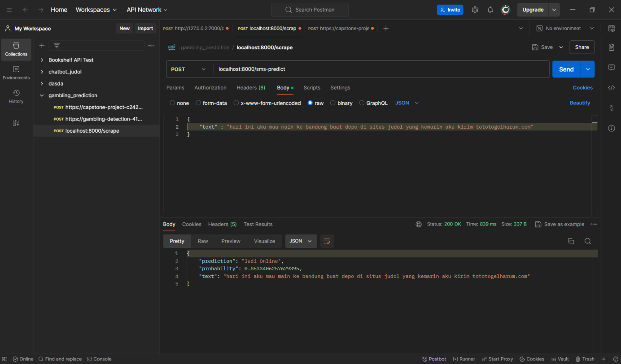Open the hamburger menu icon
The height and width of the screenshot is (364, 621).
pos(9,9)
